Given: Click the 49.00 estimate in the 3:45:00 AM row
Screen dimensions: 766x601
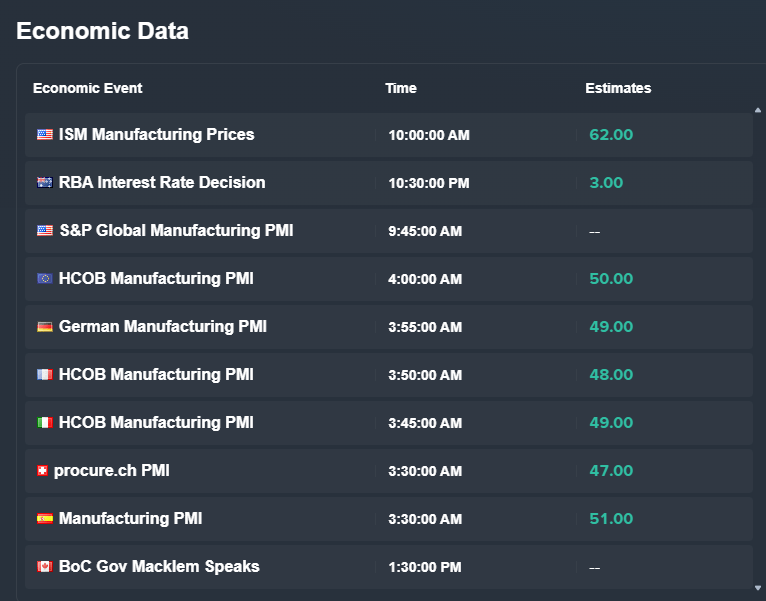Looking at the screenshot, I should pos(611,422).
